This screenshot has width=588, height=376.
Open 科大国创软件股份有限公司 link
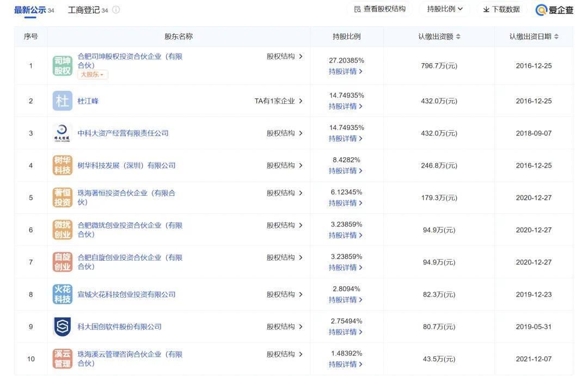coord(119,326)
